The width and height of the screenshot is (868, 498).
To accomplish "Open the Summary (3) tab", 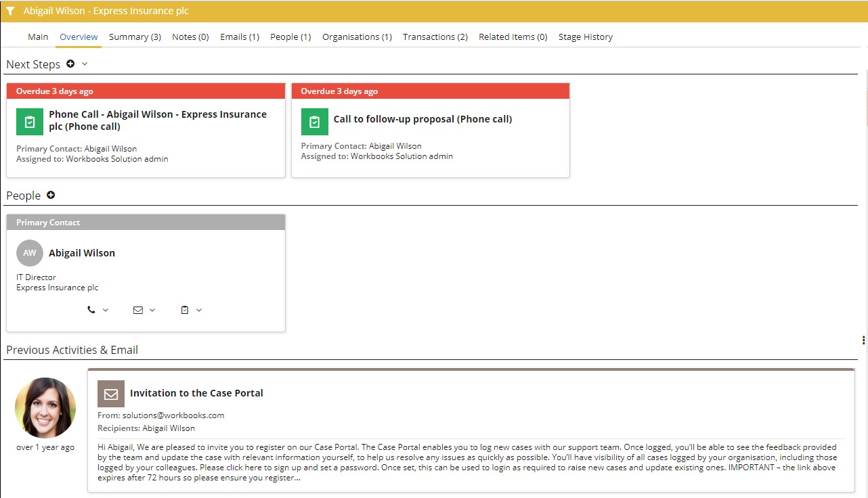I will (135, 37).
